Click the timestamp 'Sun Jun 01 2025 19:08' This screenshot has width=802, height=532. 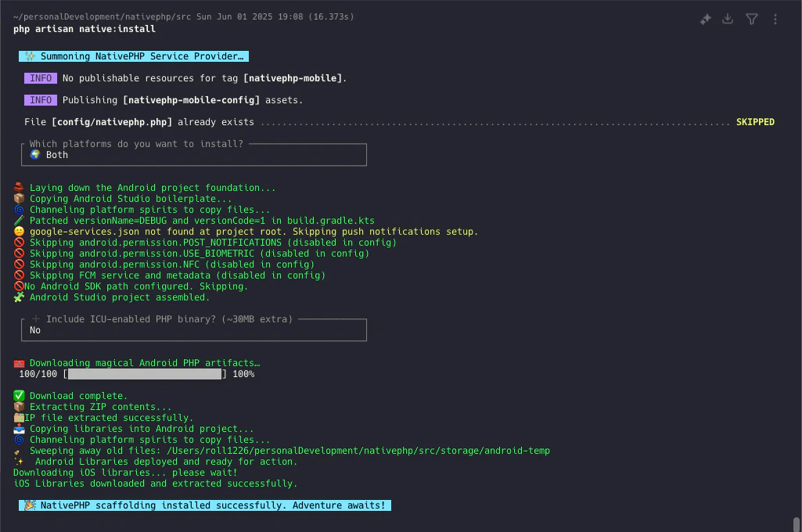[250, 17]
